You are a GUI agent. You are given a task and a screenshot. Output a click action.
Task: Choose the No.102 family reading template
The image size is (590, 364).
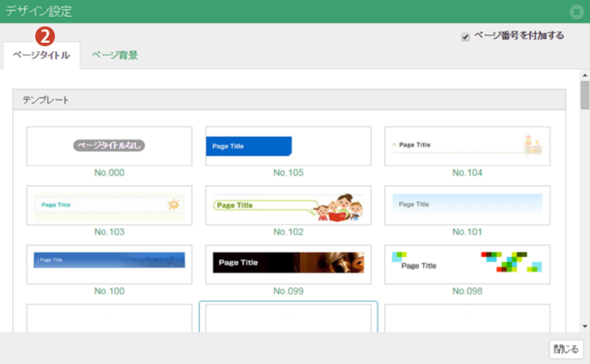pos(288,205)
